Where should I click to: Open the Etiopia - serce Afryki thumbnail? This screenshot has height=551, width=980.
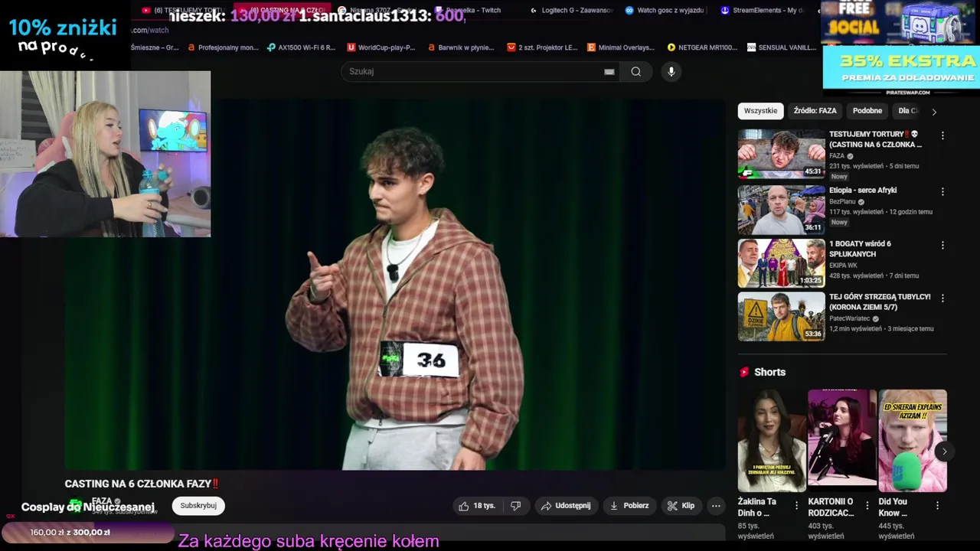pos(781,210)
